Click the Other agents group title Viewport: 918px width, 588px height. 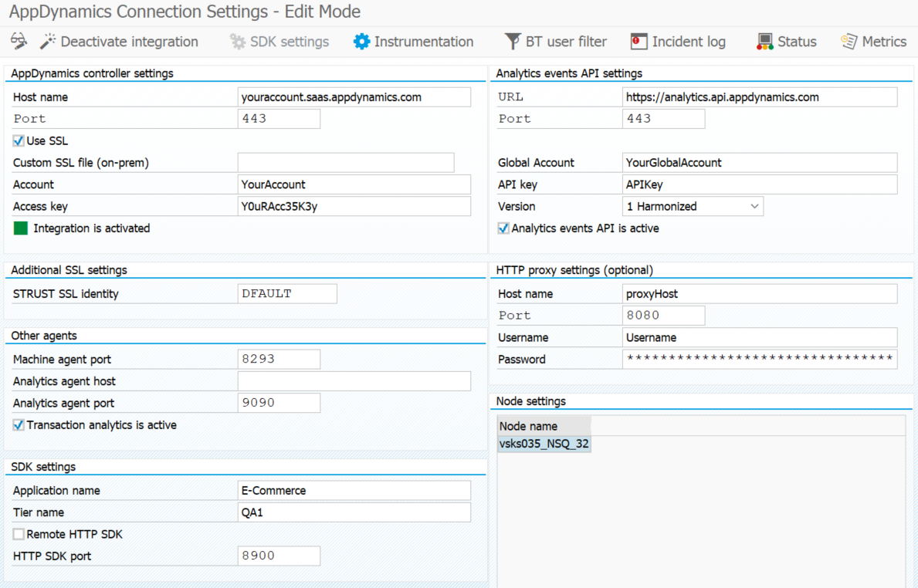coord(44,335)
